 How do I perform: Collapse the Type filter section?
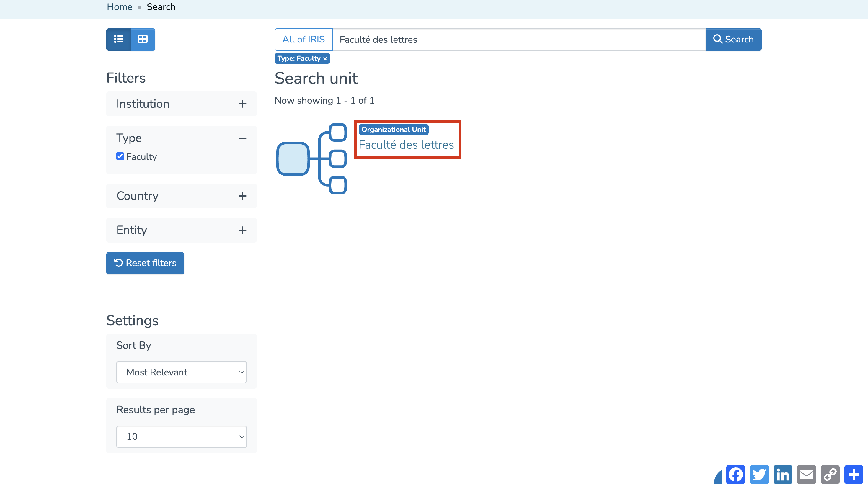click(x=242, y=138)
